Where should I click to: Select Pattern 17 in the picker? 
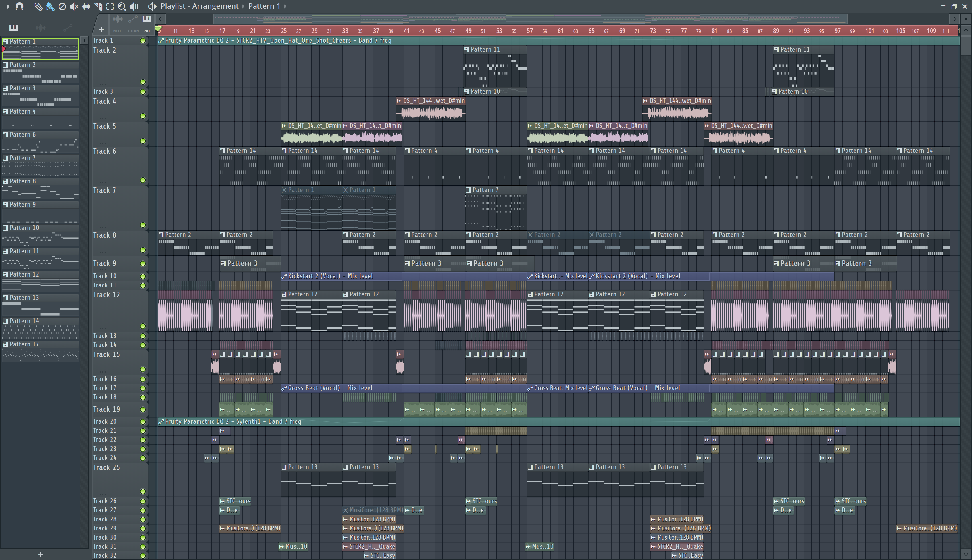40,352
